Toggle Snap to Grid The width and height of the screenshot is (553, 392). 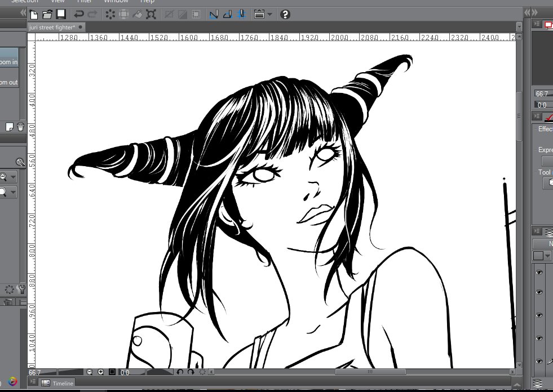coord(242,15)
